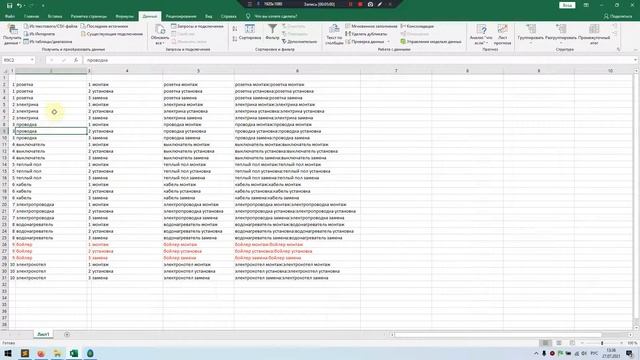
Task: Expand the Group (Группировать) dropdown arrow
Action: point(531,43)
